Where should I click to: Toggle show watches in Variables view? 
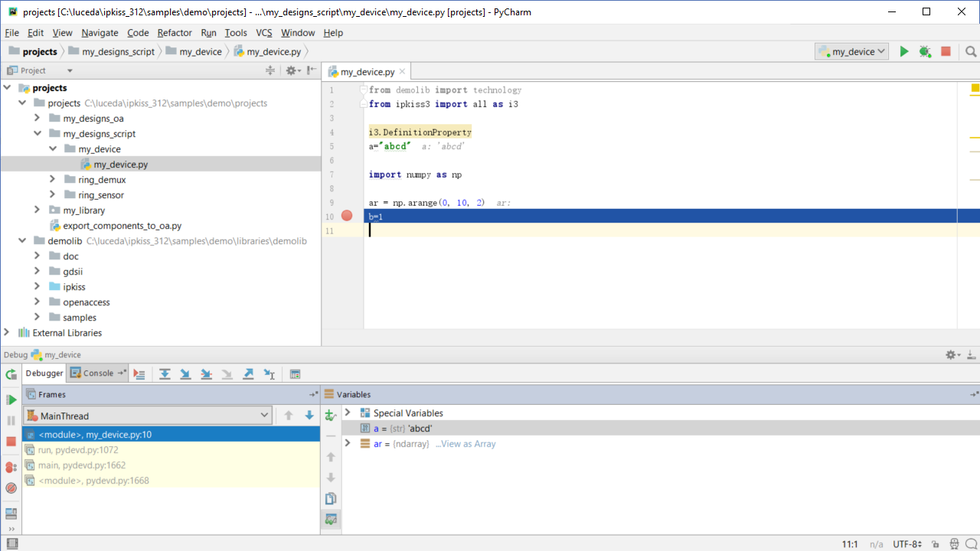pos(331,519)
